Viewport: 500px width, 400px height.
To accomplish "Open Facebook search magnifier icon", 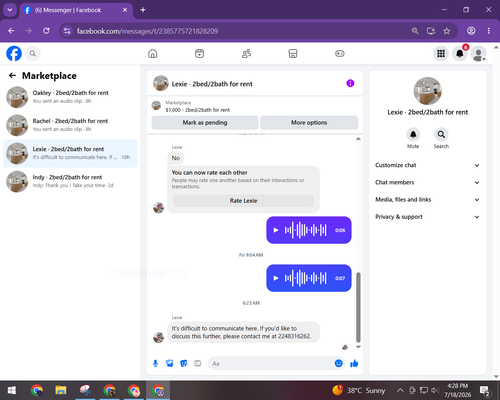I will click(33, 53).
